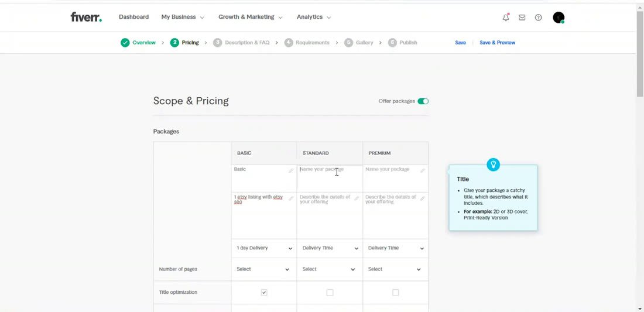Expand Growth & Marketing menu
This screenshot has width=644, height=312.
pos(251,17)
